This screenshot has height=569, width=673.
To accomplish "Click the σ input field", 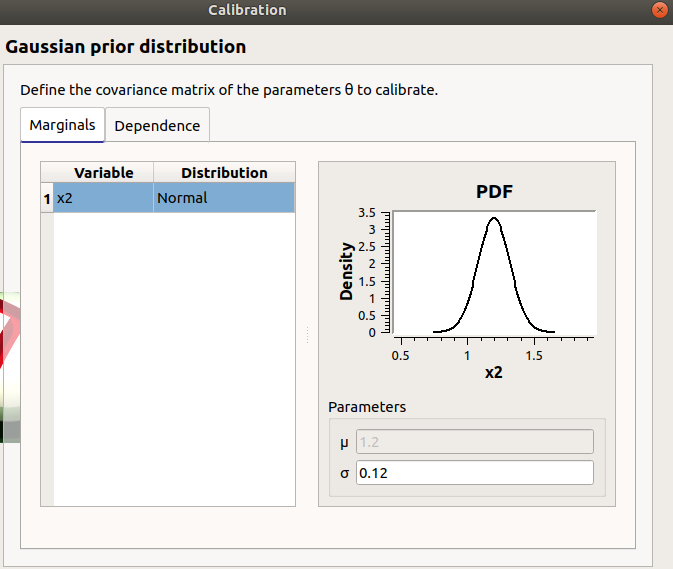I will (x=474, y=473).
